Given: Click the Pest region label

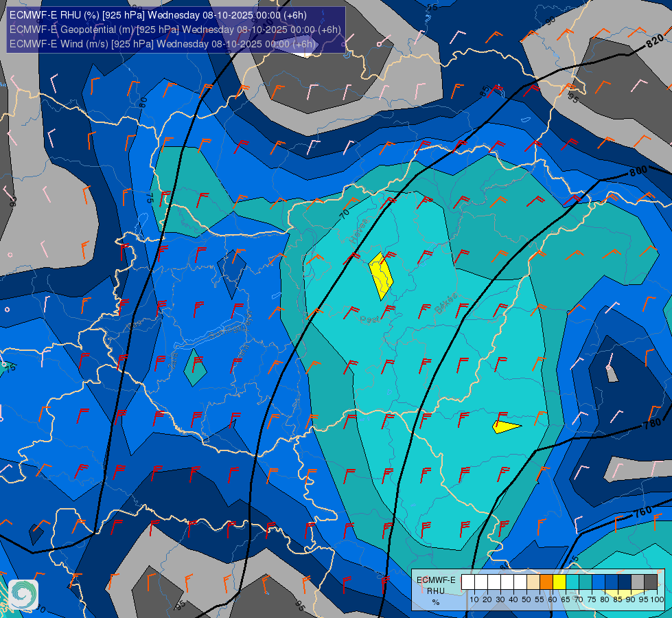Looking at the screenshot, I should pos(369,319).
